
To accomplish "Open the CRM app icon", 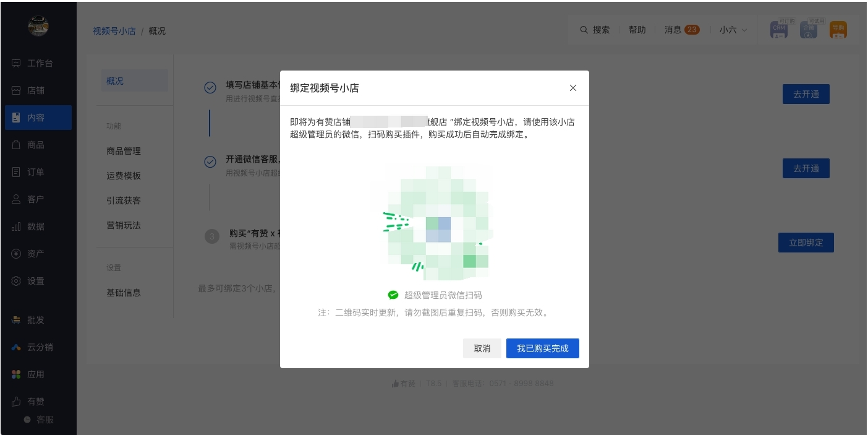I will coord(779,30).
